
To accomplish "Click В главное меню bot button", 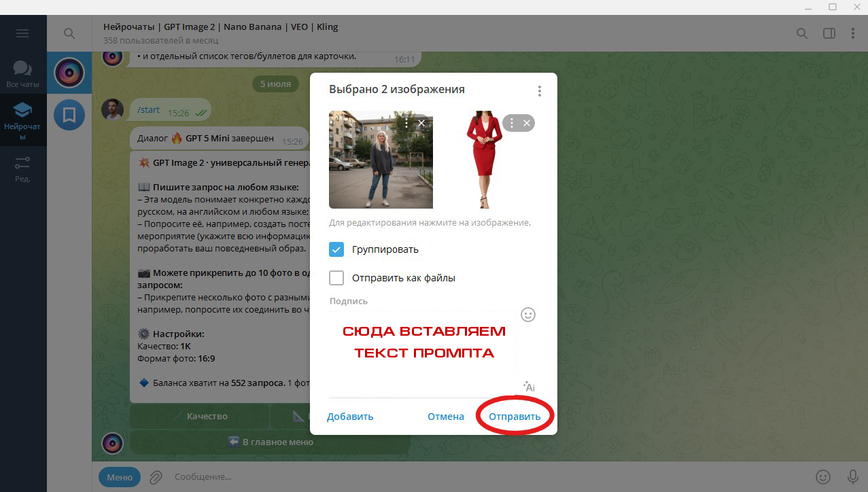I will coord(270,442).
